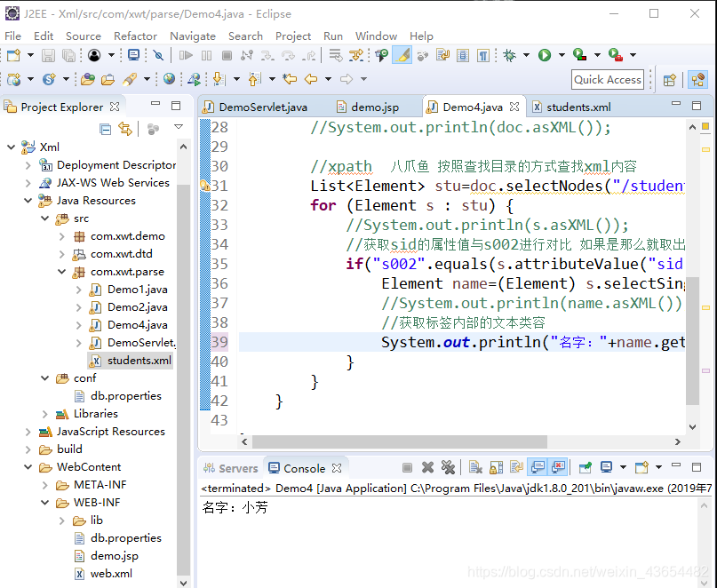Click the editor vertical scrollbar thumb
The height and width of the screenshot is (588, 717).
tap(693, 341)
